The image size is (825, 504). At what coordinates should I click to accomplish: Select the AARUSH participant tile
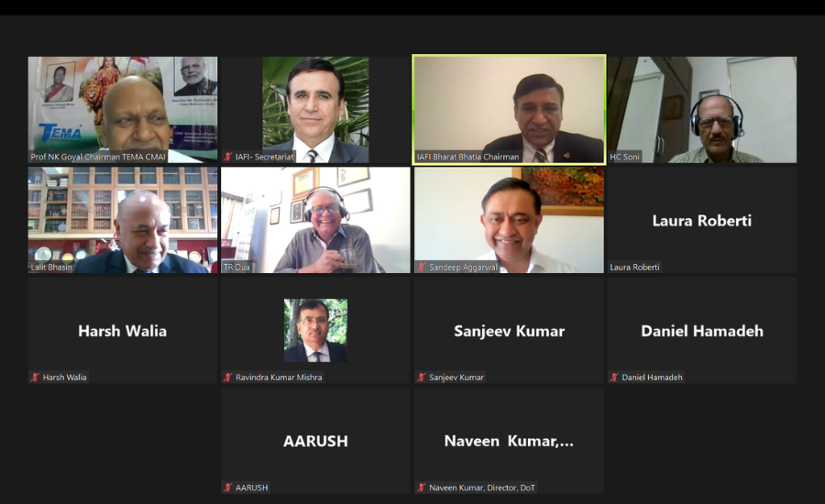(x=315, y=441)
